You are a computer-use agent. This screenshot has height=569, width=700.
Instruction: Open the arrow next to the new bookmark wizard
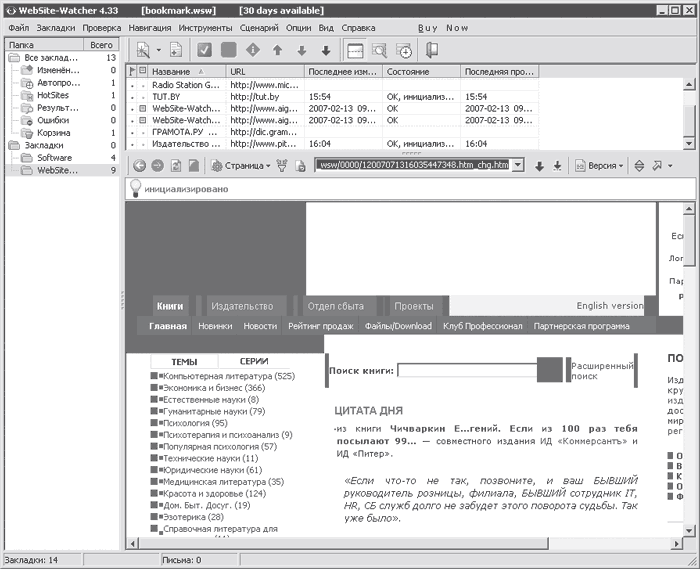tap(158, 50)
